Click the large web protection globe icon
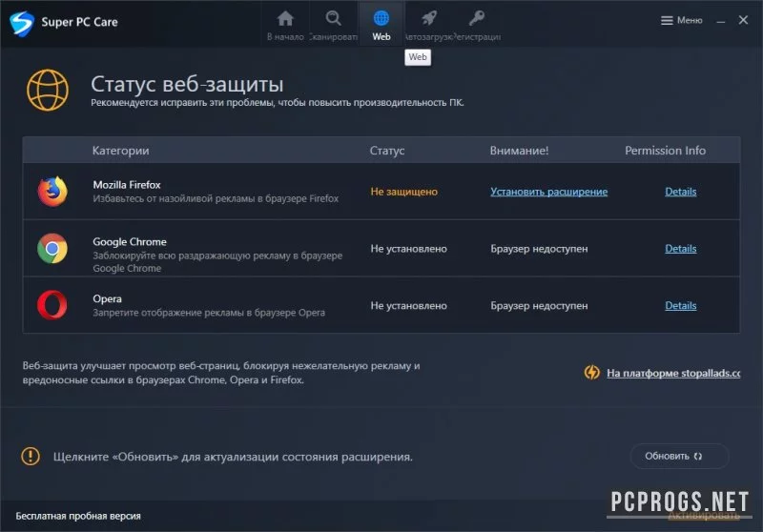This screenshot has height=532, width=763. [48, 90]
